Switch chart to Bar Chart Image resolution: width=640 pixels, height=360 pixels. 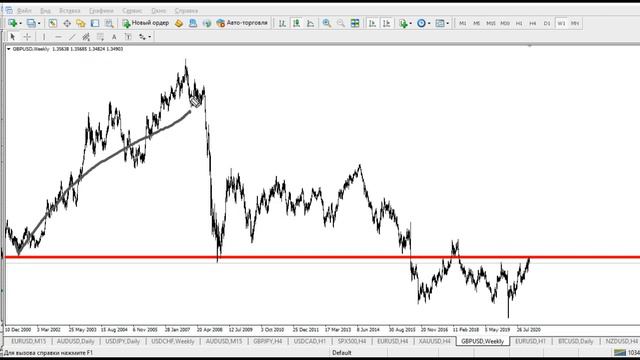tap(282, 24)
